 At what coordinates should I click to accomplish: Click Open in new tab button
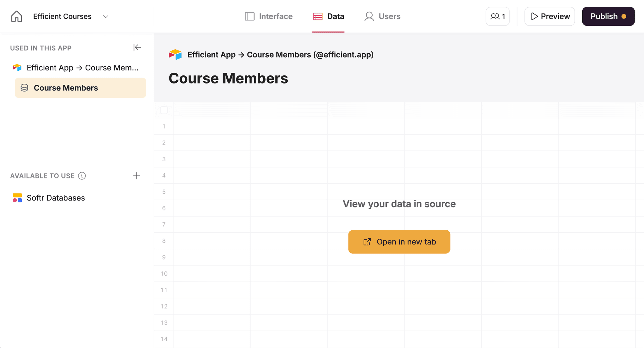pyautogui.click(x=399, y=242)
